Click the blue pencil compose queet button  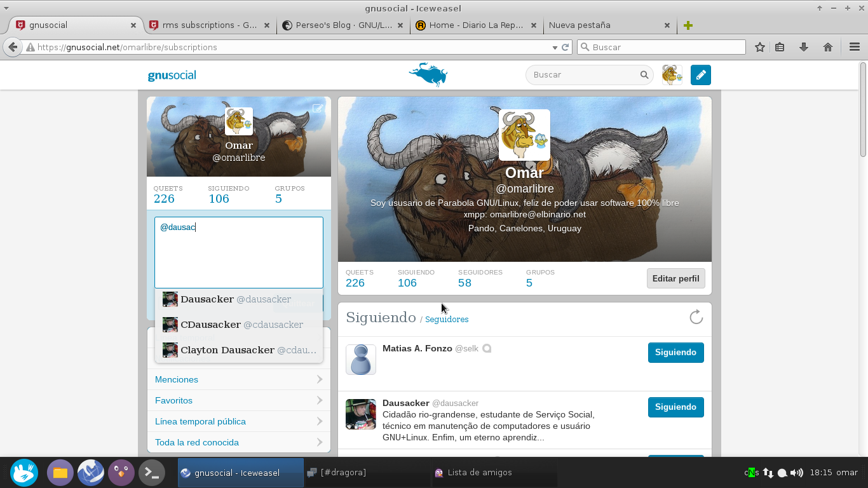[701, 75]
